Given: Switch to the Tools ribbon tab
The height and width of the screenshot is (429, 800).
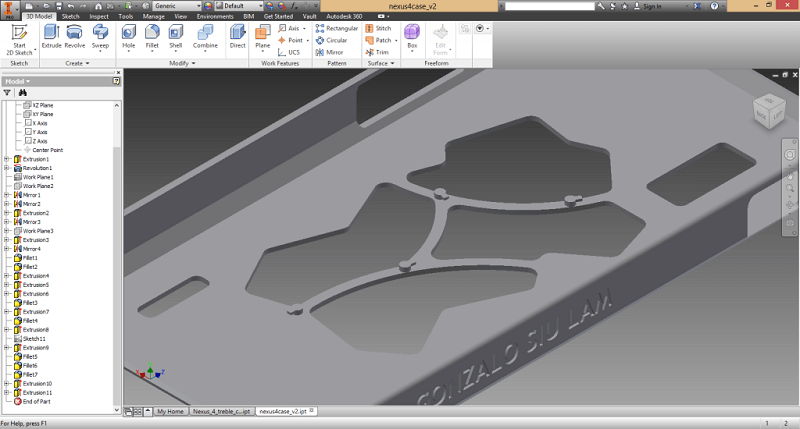Looking at the screenshot, I should (126, 16).
